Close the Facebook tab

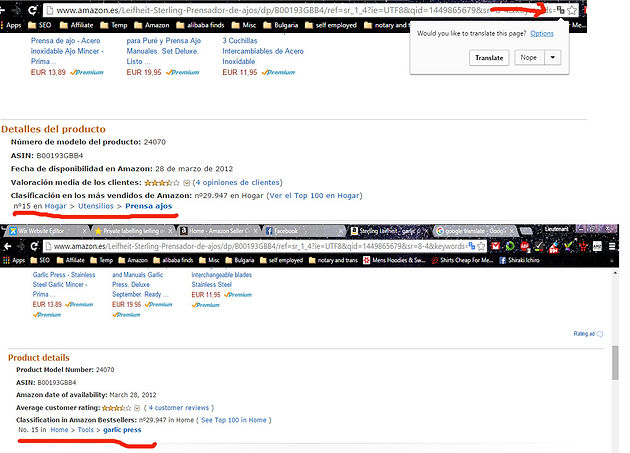[341, 231]
